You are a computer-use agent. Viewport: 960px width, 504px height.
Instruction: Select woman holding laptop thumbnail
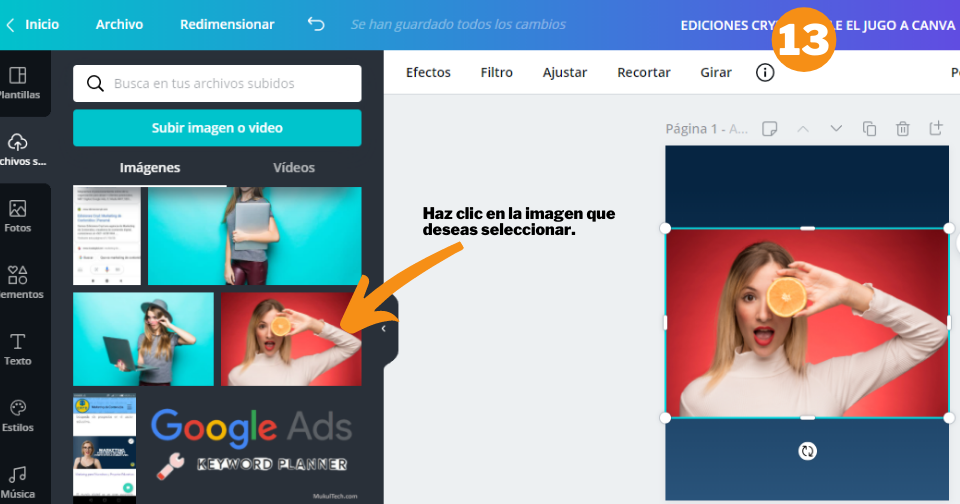(255, 236)
